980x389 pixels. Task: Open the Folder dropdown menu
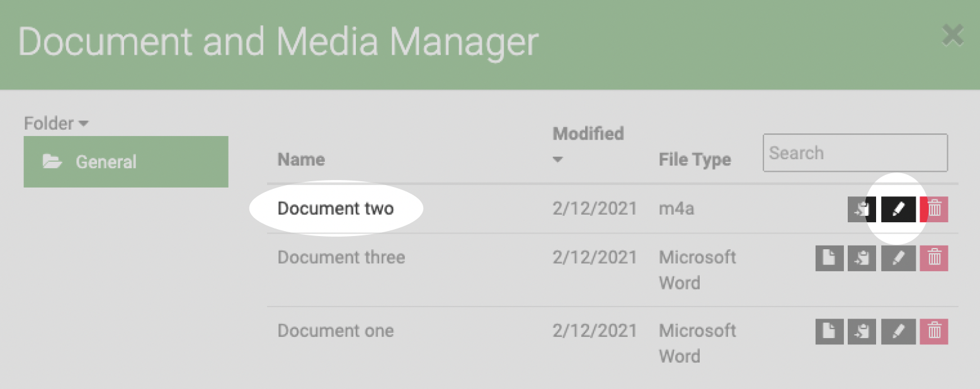[56, 123]
